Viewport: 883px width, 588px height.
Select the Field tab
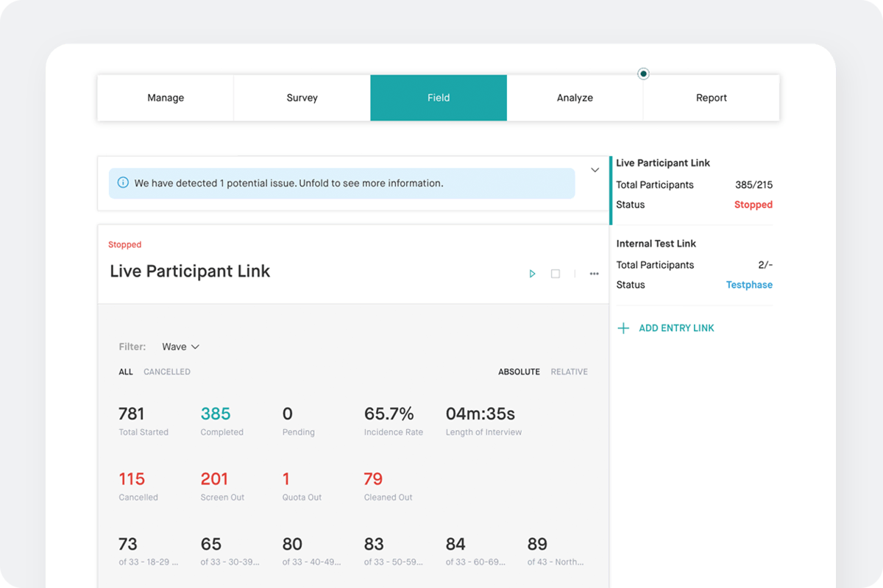(438, 97)
